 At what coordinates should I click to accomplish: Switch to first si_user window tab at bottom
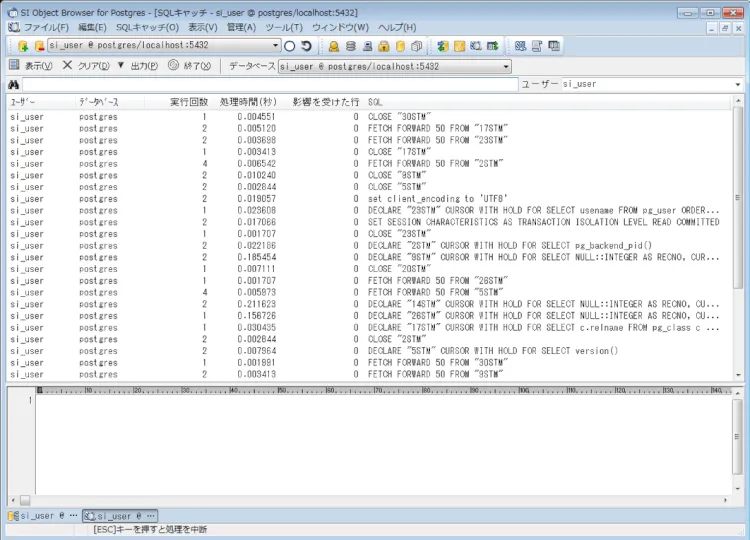43,516
